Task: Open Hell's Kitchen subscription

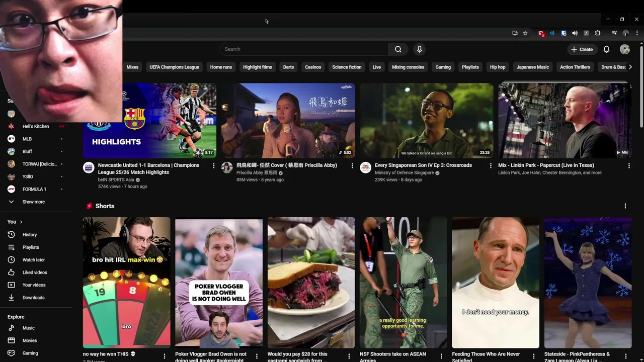Action: (x=36, y=126)
